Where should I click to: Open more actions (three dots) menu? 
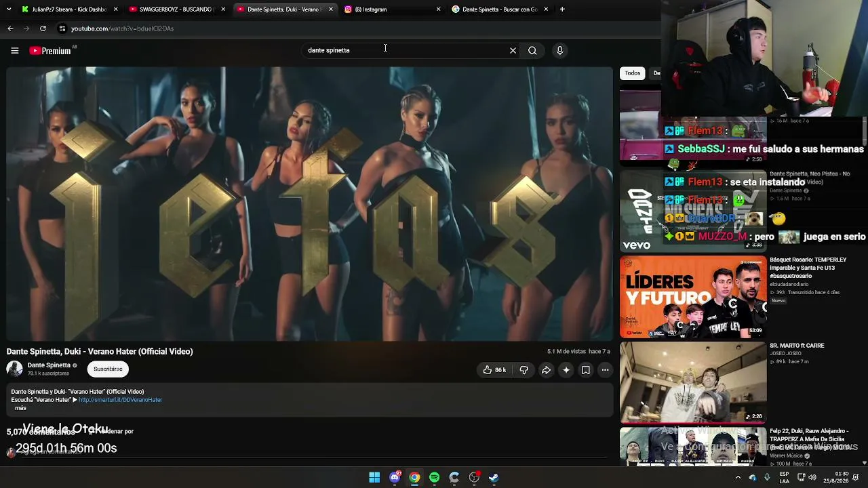pos(605,370)
